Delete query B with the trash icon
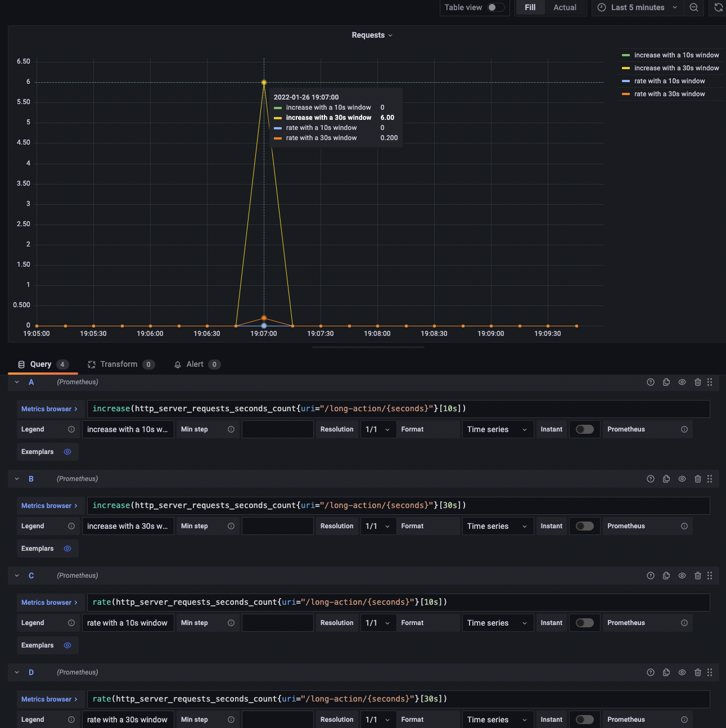 pyautogui.click(x=698, y=479)
